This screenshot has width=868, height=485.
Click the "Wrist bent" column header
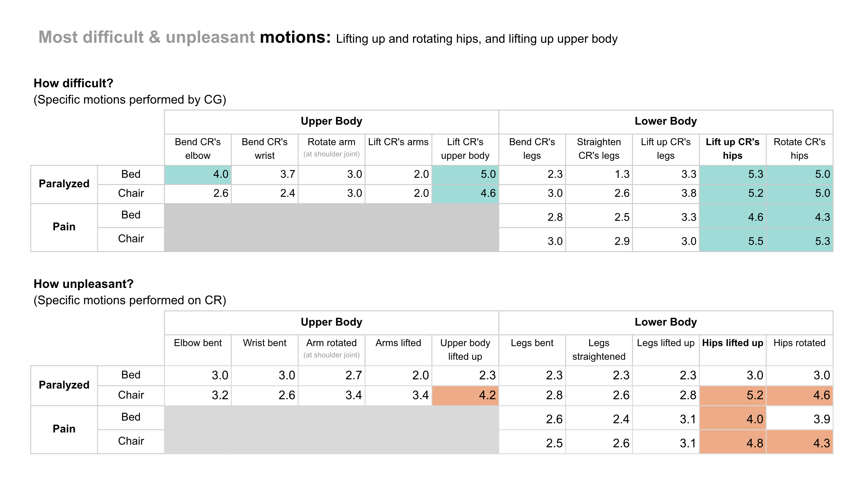(264, 343)
